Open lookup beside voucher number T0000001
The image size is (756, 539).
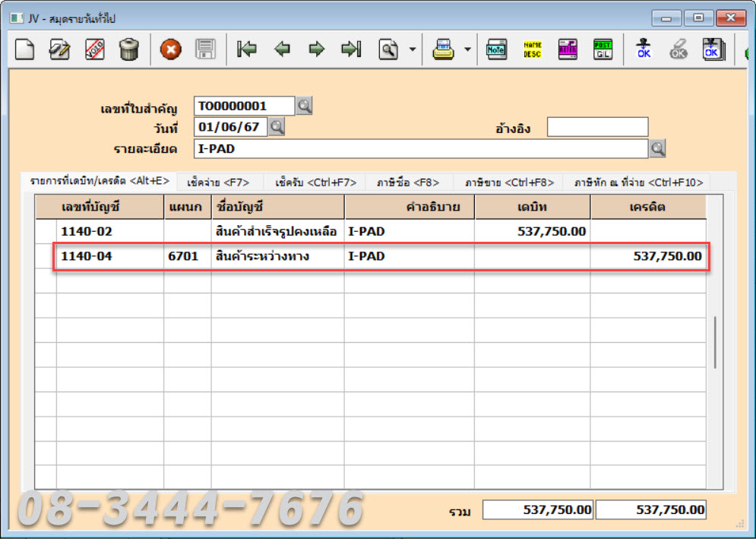click(x=304, y=106)
